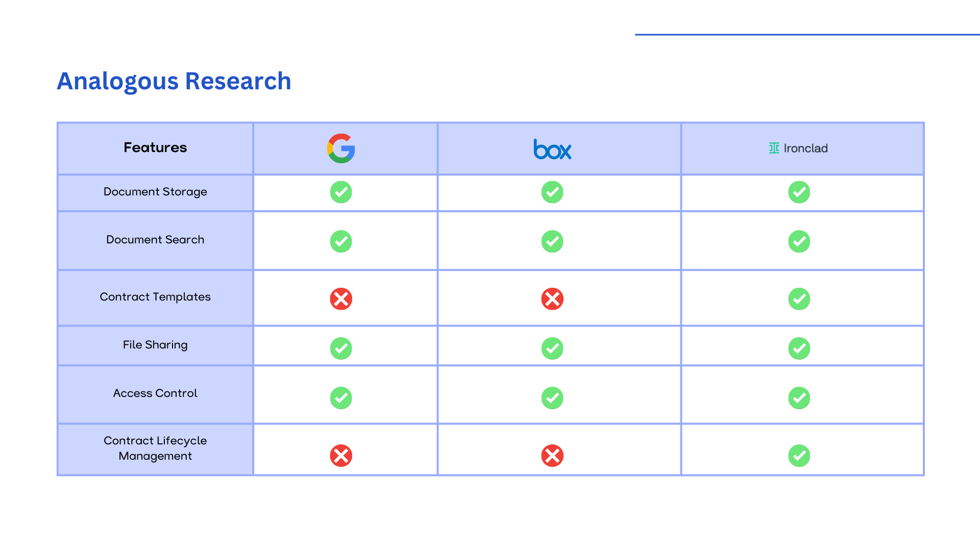Click the Document Storage row label
This screenshot has width=980, height=551.
pyautogui.click(x=155, y=192)
